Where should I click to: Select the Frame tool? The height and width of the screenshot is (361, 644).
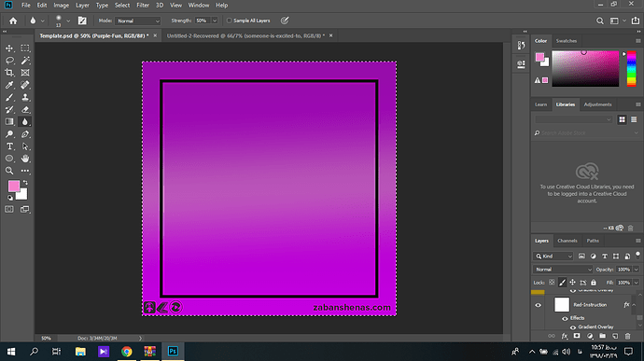(x=25, y=73)
